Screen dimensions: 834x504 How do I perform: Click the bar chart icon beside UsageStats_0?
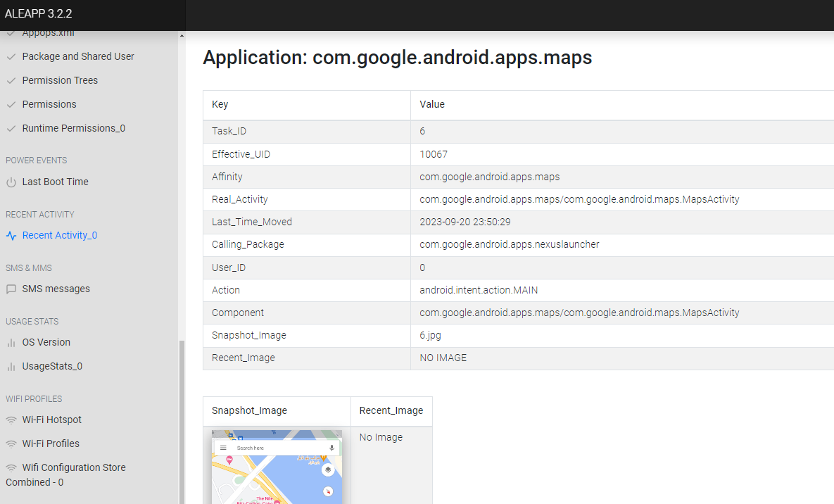(11, 367)
